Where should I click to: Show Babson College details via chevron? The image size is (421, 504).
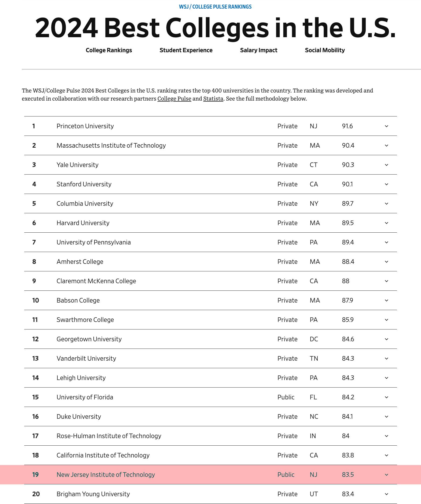coord(386,300)
